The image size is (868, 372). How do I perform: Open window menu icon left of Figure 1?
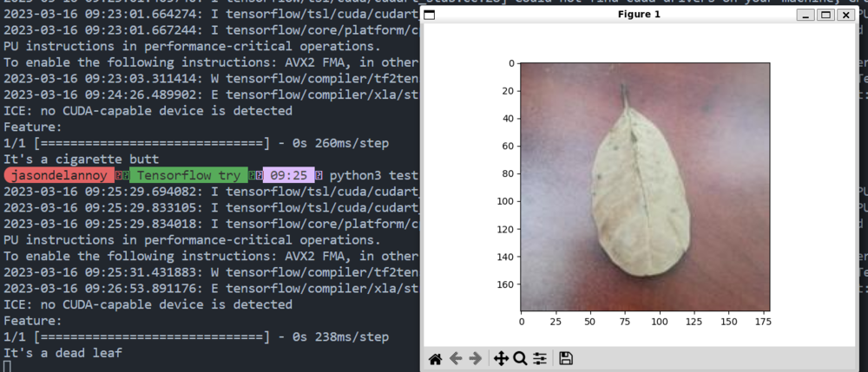click(x=430, y=15)
